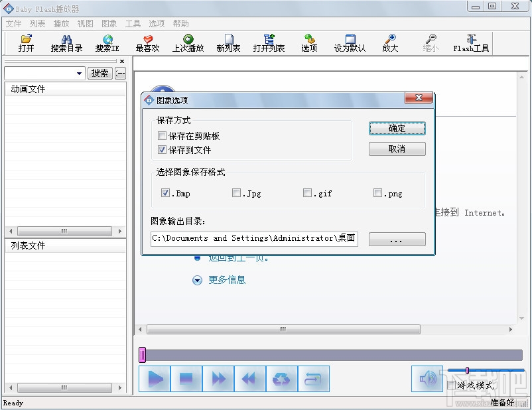Viewport: 532px width, 410px height.
Task: Check the .png format checkbox
Action: [x=377, y=193]
